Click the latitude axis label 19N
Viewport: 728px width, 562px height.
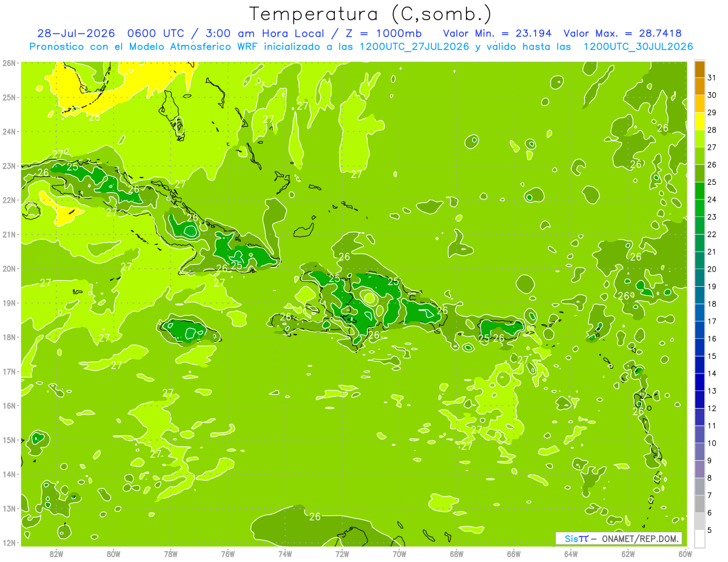pos(8,303)
